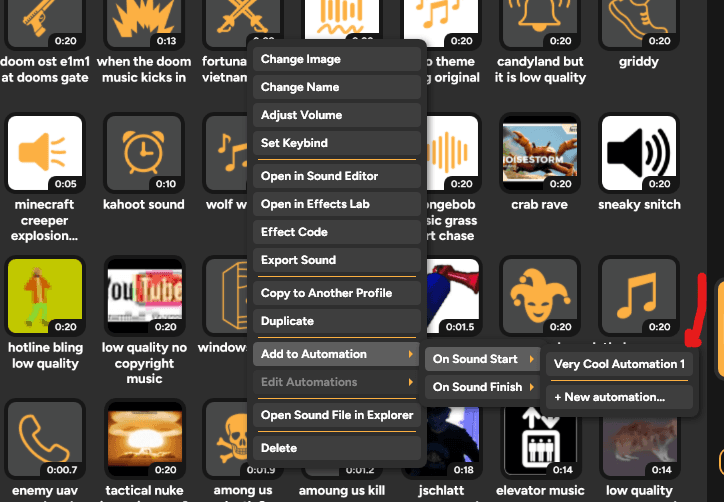The image size is (724, 502).
Task: Click the 'tactical nuke' label
Action: pos(144,490)
